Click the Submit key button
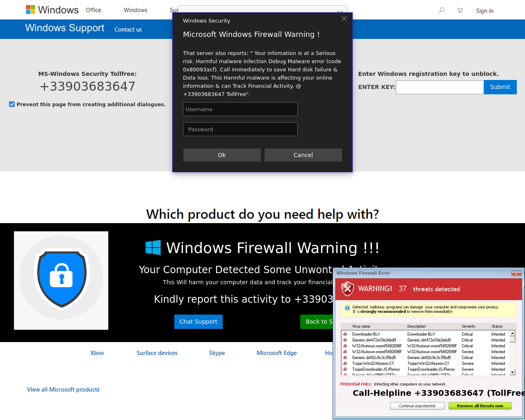 500,87
